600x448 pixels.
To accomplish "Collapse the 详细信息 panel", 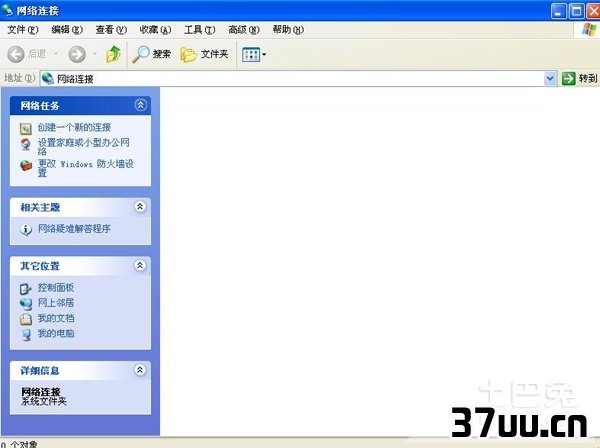I will (x=140, y=370).
